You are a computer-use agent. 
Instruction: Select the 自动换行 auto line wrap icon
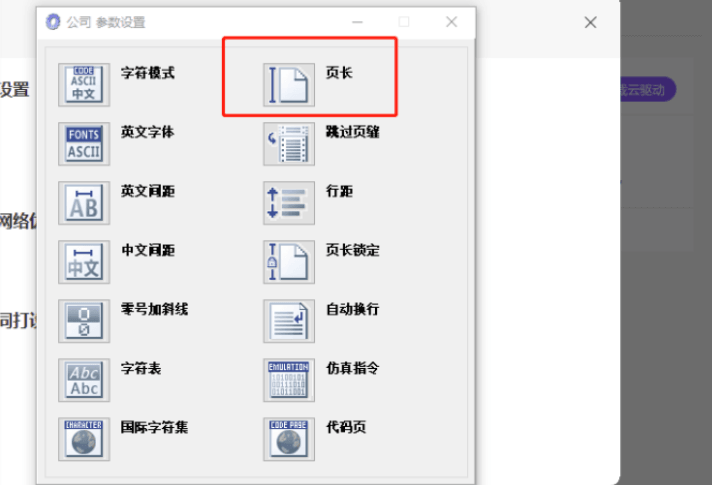[289, 321]
